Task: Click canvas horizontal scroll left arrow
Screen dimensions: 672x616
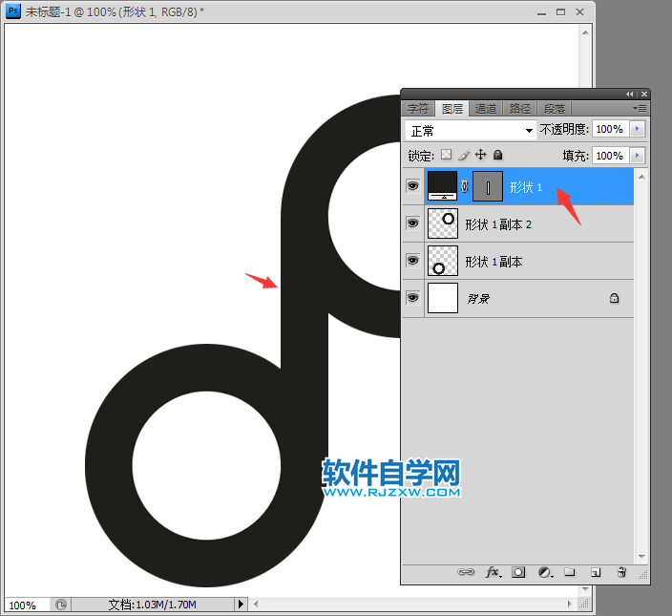Action: coord(256,604)
